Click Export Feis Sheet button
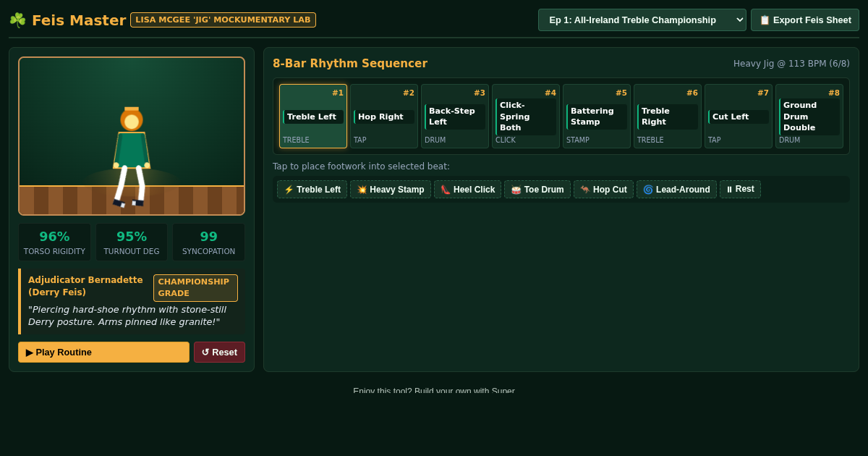868x456 pixels. tap(805, 20)
